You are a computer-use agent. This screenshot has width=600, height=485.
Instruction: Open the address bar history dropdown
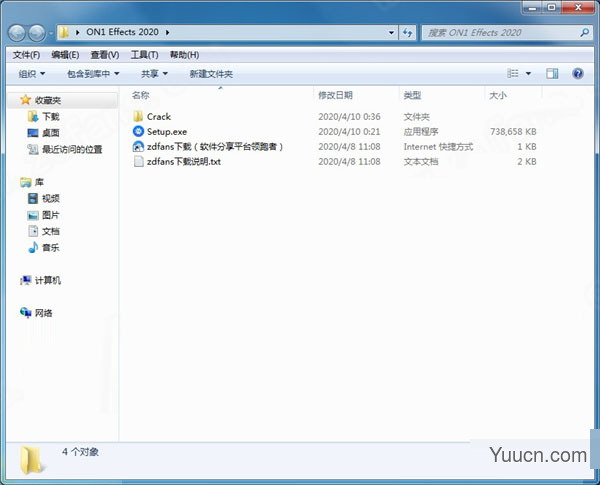391,33
